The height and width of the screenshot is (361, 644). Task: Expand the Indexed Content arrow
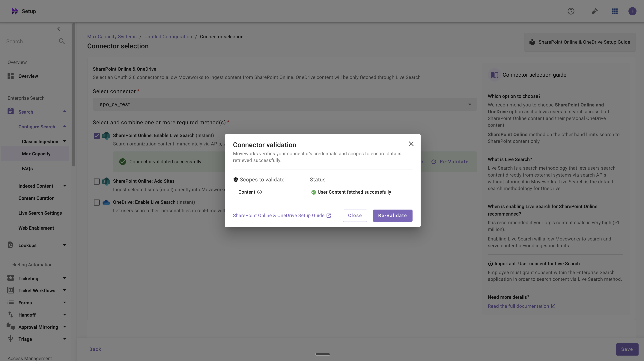[x=64, y=186]
